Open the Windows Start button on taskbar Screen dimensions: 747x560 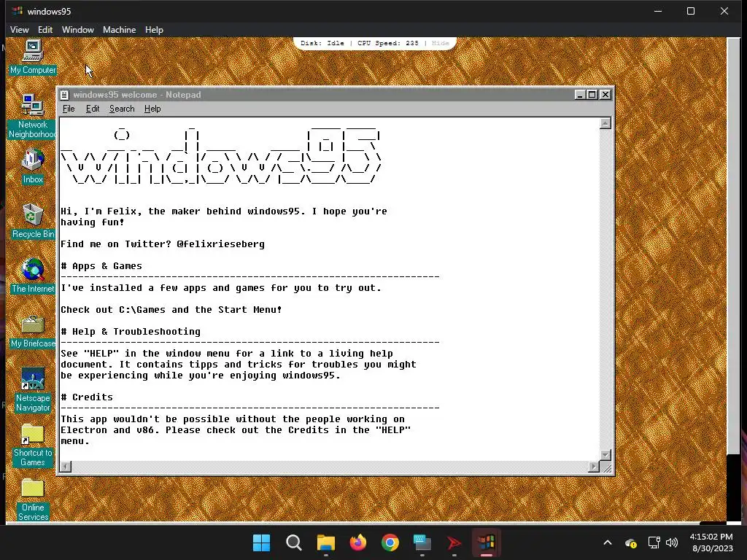click(x=262, y=542)
